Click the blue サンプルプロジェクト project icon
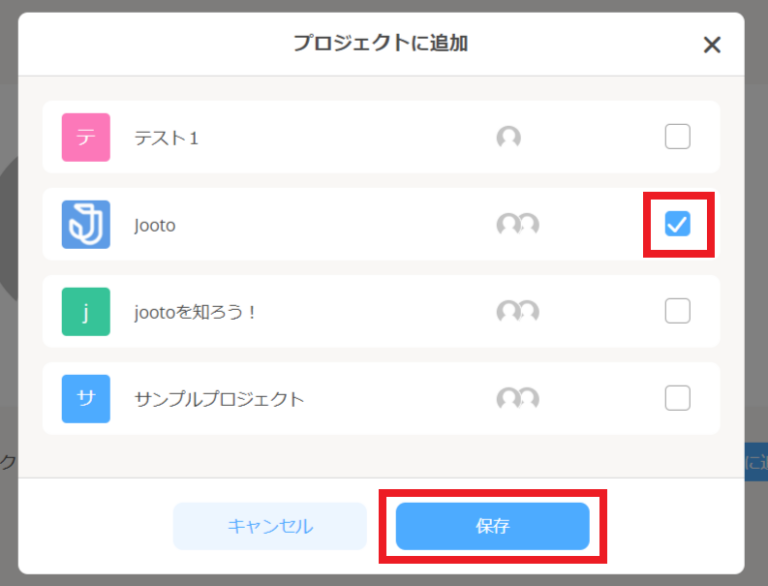Viewport: 768px width, 586px height. coord(86,398)
